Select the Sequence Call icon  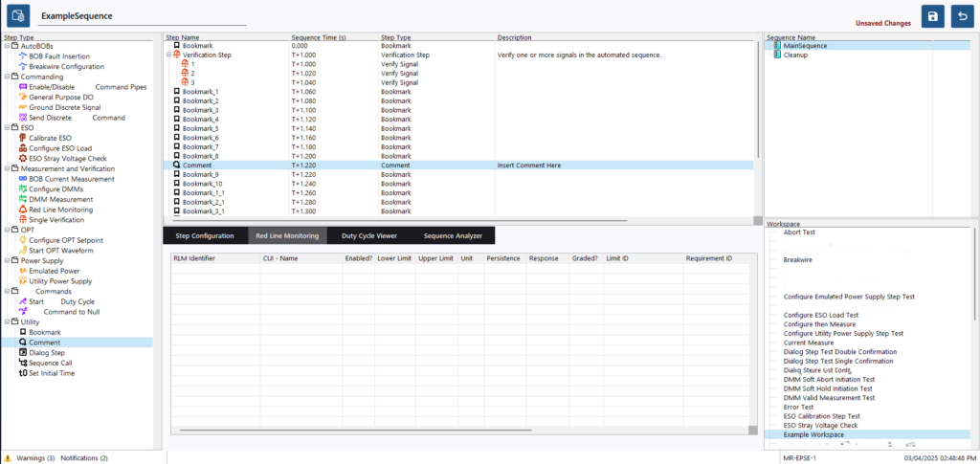(24, 363)
